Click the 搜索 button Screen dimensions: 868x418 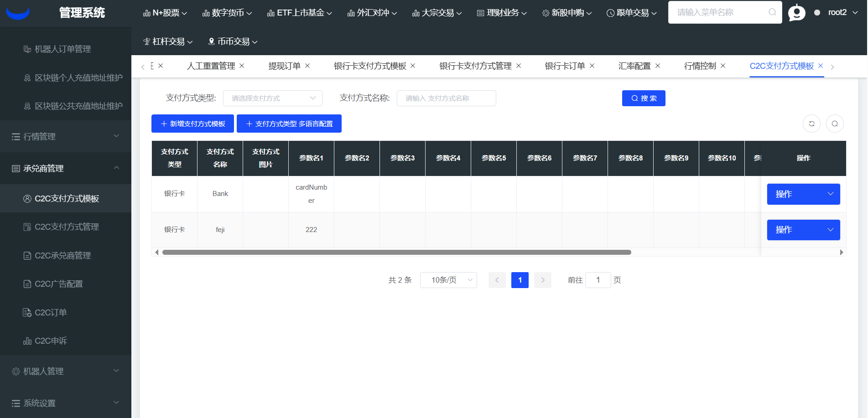(643, 98)
